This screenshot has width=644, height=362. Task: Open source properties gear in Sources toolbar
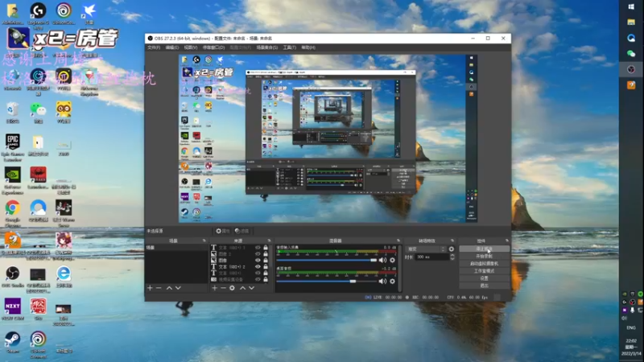(x=232, y=288)
